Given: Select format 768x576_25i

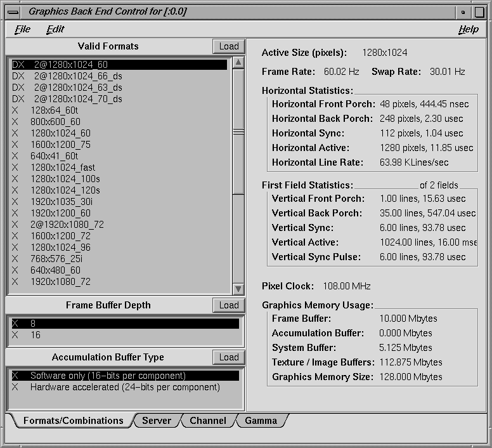Looking at the screenshot, I should (x=119, y=259).
